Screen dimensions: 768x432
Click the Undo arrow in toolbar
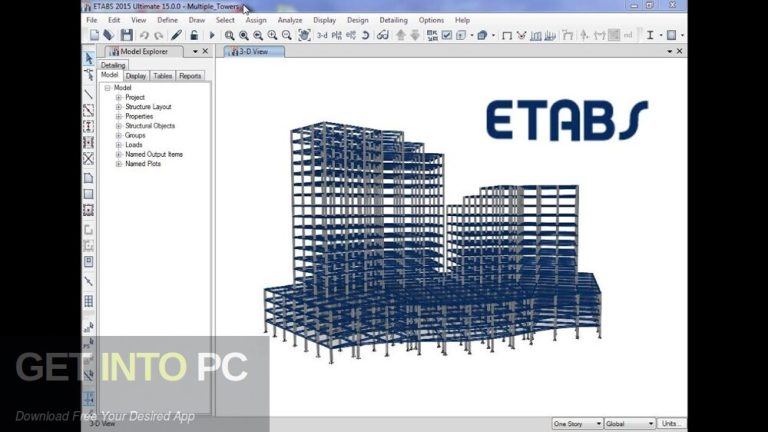144,35
